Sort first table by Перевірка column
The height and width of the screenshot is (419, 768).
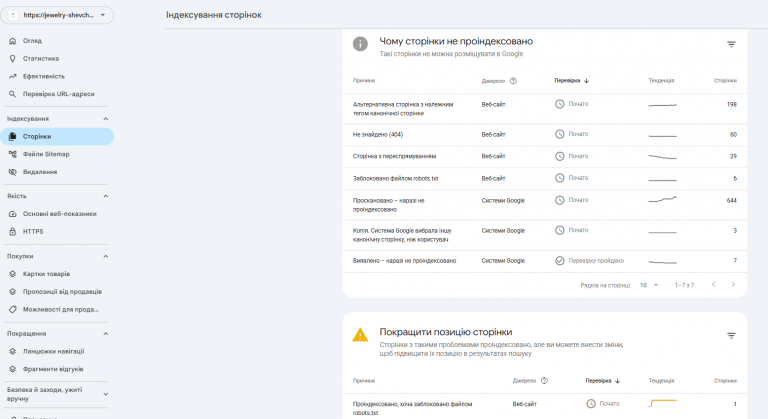(x=572, y=81)
